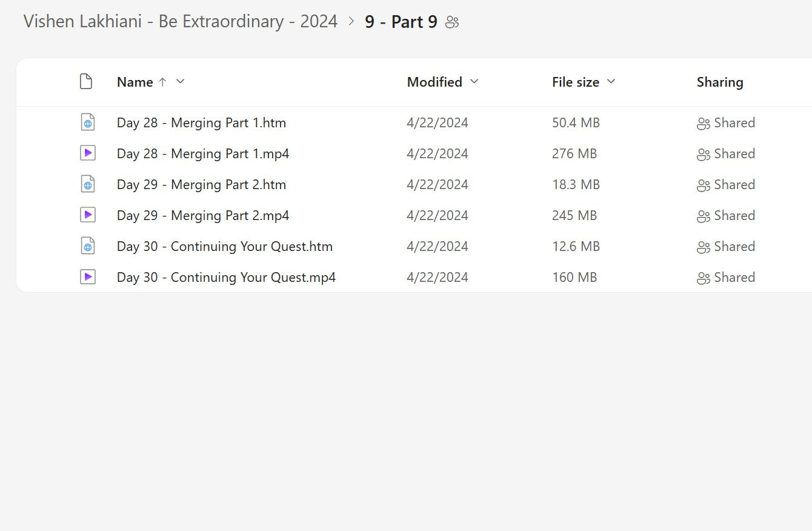
Task: Click the file type column header icon
Action: 86,82
